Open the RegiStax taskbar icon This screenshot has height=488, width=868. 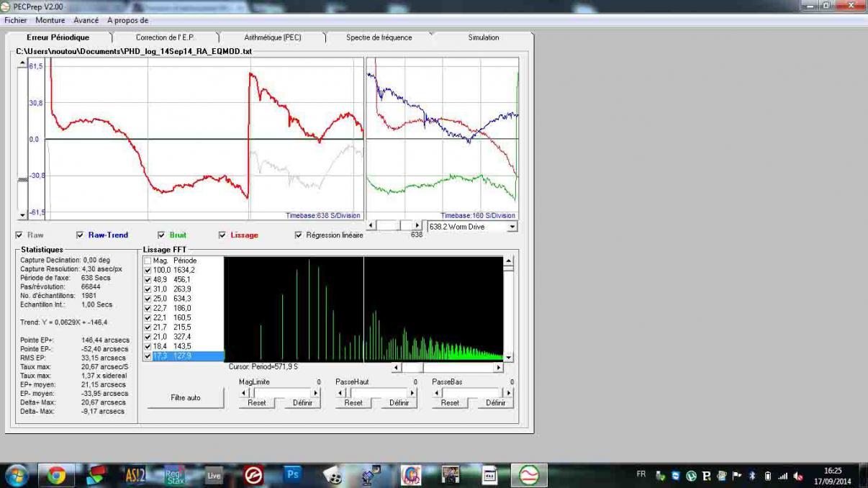coord(175,475)
